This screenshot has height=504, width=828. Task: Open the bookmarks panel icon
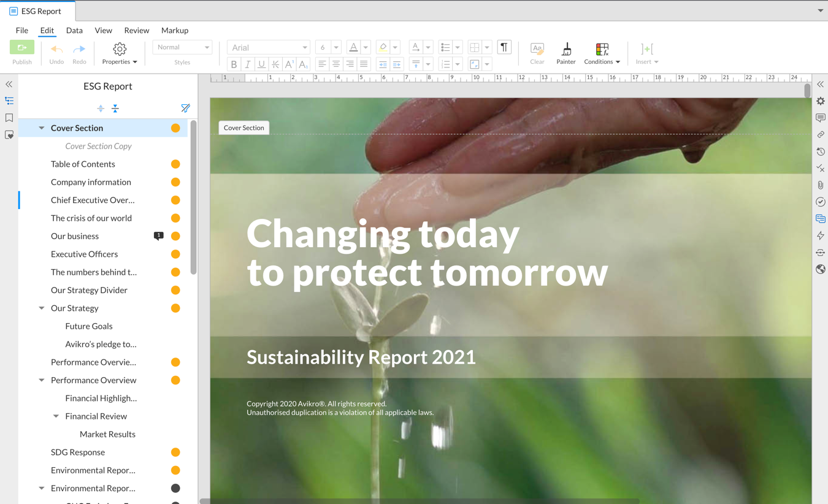click(9, 118)
